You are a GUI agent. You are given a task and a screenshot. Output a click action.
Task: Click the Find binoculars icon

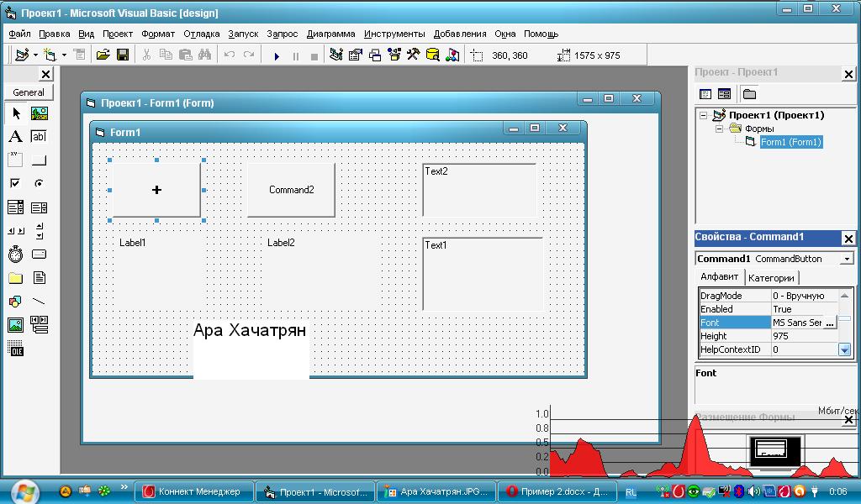pyautogui.click(x=205, y=55)
